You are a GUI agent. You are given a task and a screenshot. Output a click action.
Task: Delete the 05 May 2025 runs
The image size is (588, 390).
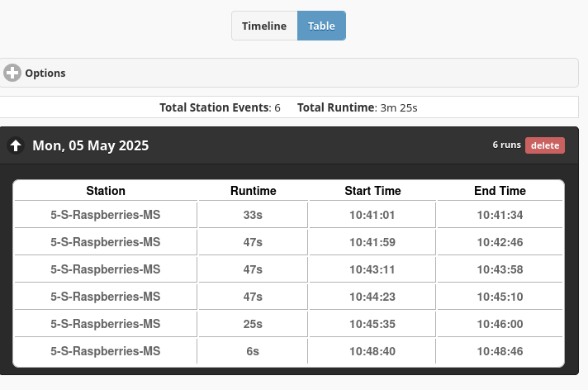coord(545,145)
